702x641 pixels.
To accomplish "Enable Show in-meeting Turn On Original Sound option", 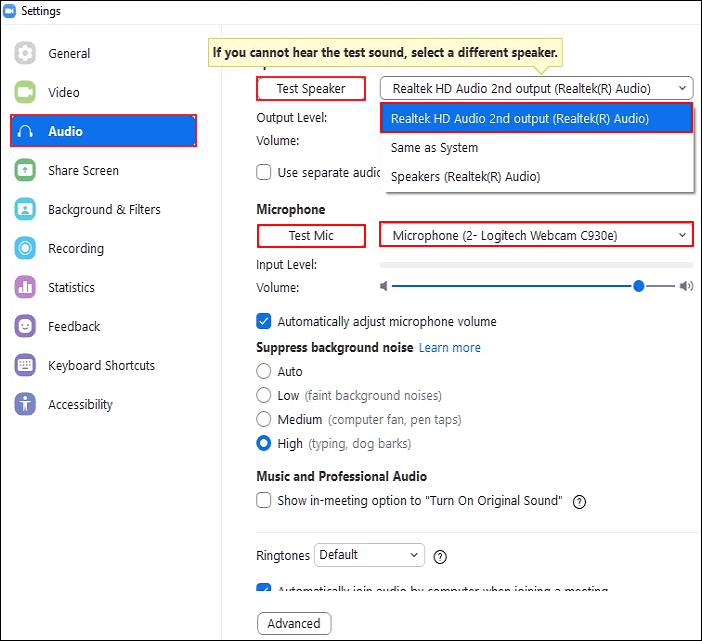I will pos(264,500).
